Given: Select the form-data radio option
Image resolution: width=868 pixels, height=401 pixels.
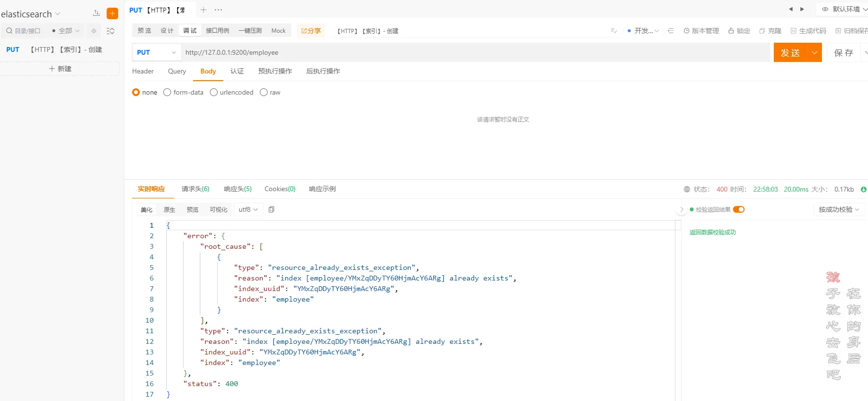Looking at the screenshot, I should (167, 92).
